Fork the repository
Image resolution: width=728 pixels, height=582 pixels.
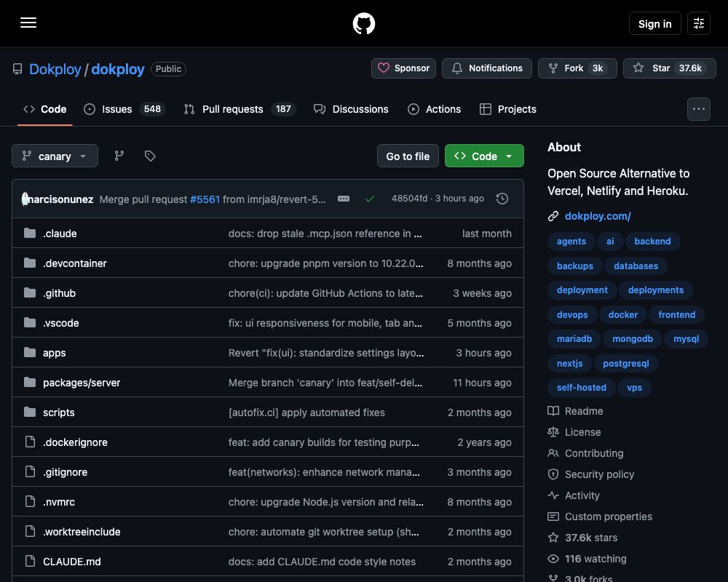coord(577,68)
